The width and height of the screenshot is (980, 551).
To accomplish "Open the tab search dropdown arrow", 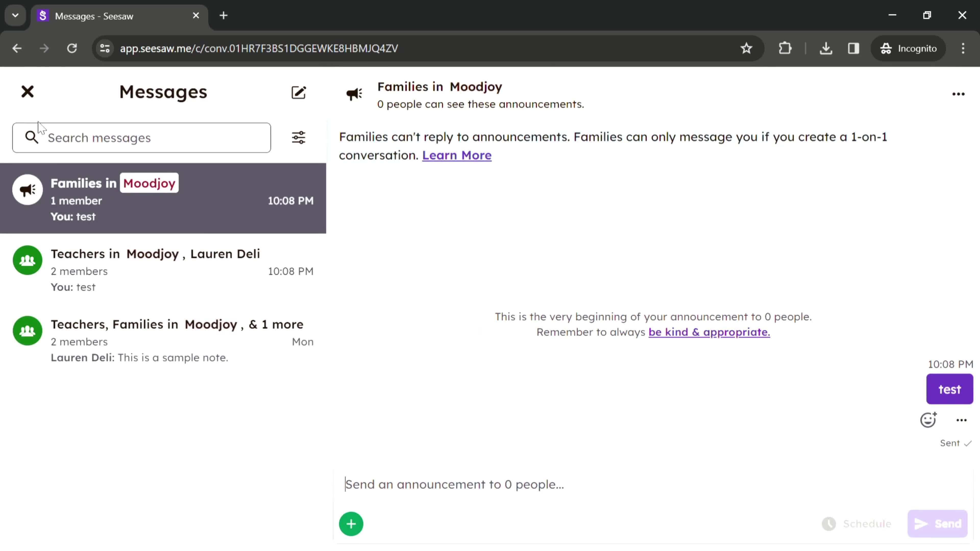I will pyautogui.click(x=15, y=16).
